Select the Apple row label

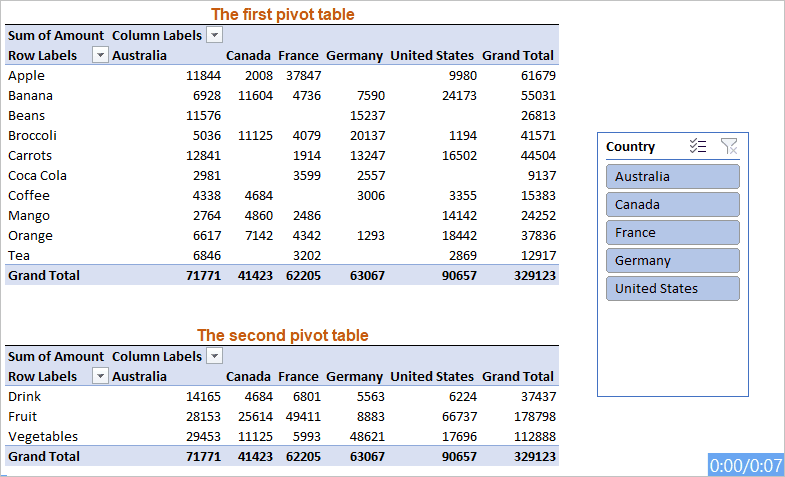tap(27, 76)
